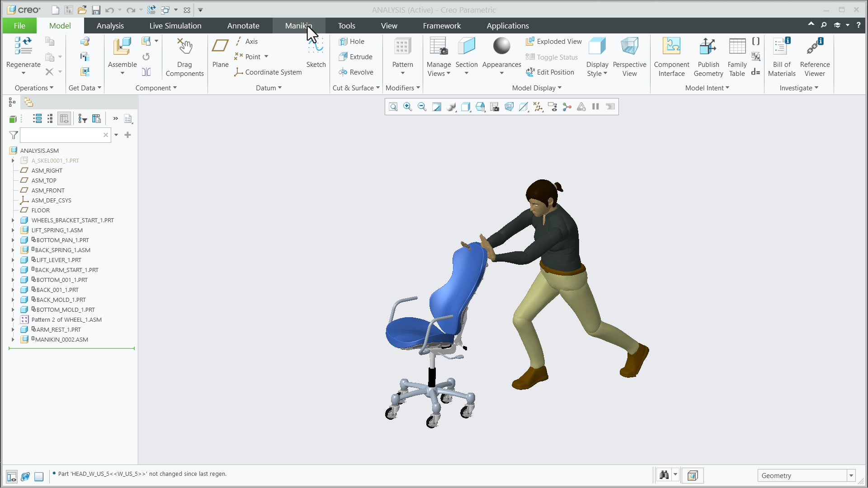Toggle the model tree columns display

tap(64, 119)
